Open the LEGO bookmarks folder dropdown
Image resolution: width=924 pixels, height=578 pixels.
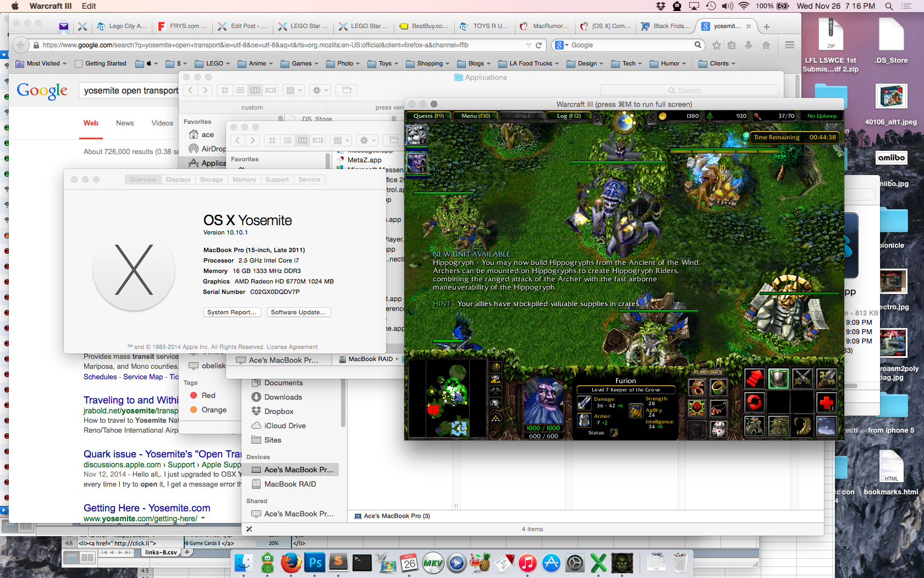coord(213,63)
